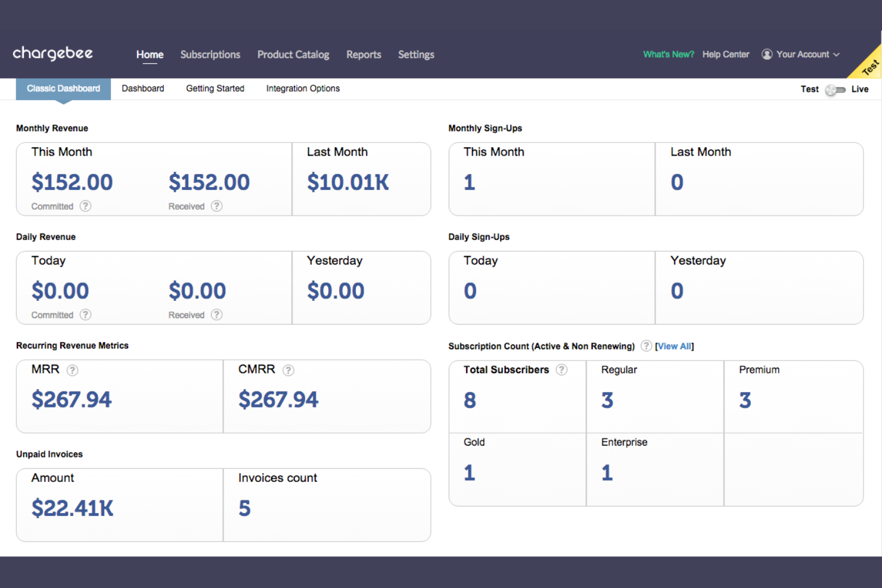This screenshot has height=588, width=882.
Task: Click the Test mode label
Action: coord(809,89)
